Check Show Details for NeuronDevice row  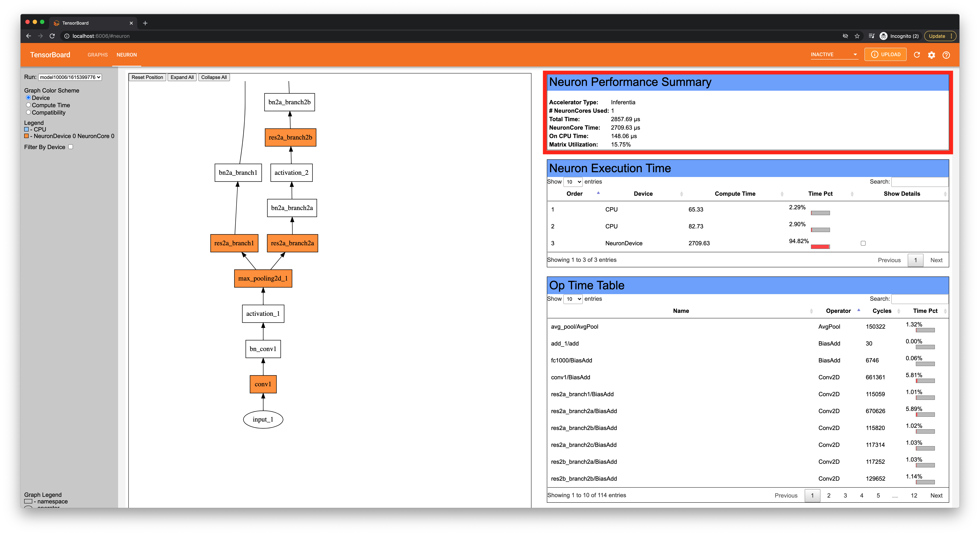click(863, 243)
